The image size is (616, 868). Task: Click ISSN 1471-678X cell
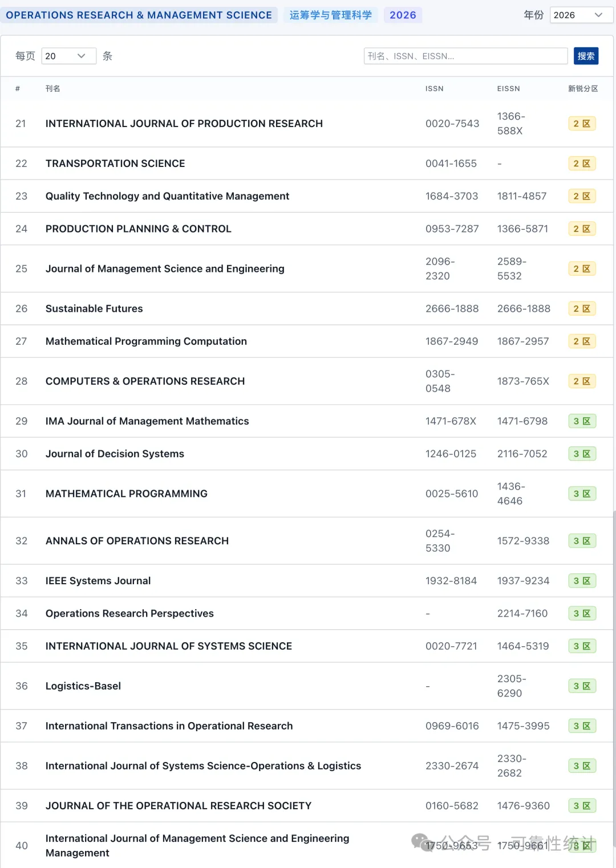(451, 421)
